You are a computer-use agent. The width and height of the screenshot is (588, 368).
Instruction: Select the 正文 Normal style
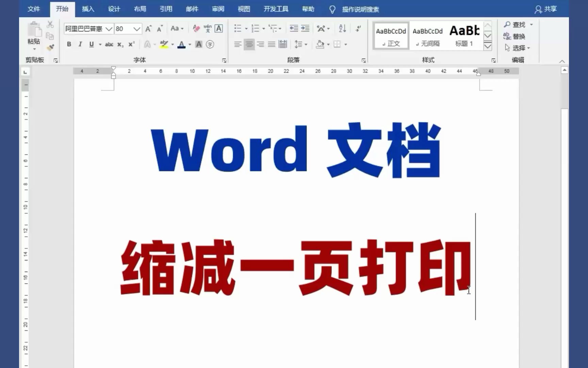(391, 36)
